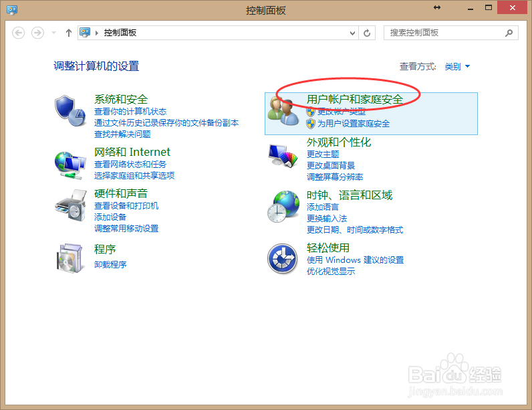Expand the address bar history dropdown
Viewport: 532px width, 410px height.
pos(352,33)
